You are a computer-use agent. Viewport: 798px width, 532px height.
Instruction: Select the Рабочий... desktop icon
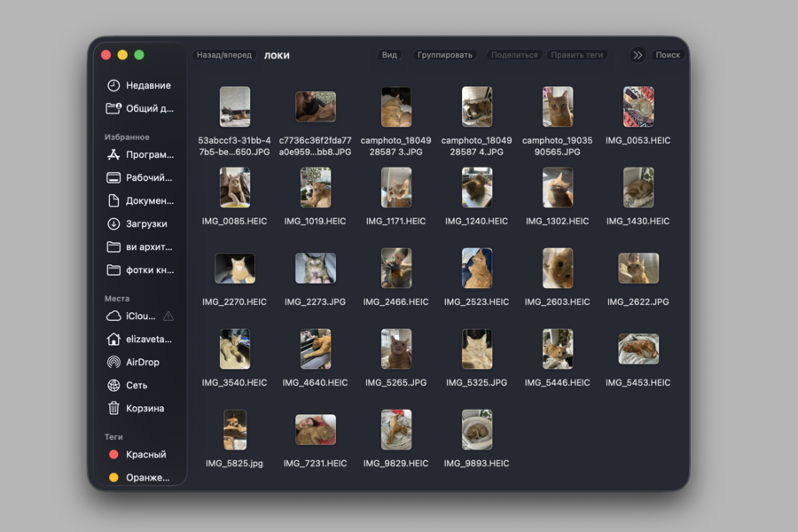coord(113,177)
